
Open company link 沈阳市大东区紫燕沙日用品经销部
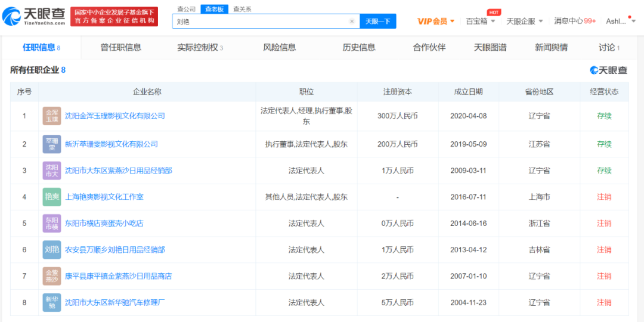118,171
